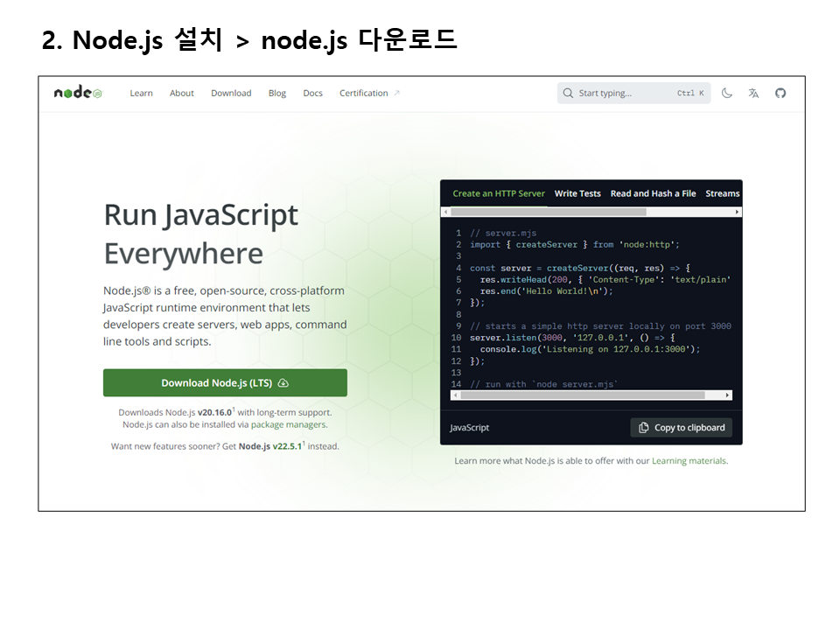Screen dimensions: 840x630
Task: Click the tab bar horizontal scrollbar thumb
Action: 549,212
